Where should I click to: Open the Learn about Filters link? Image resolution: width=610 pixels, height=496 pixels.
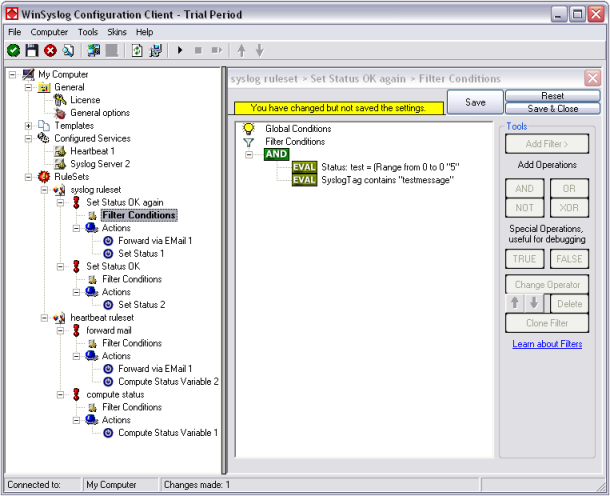(x=547, y=344)
